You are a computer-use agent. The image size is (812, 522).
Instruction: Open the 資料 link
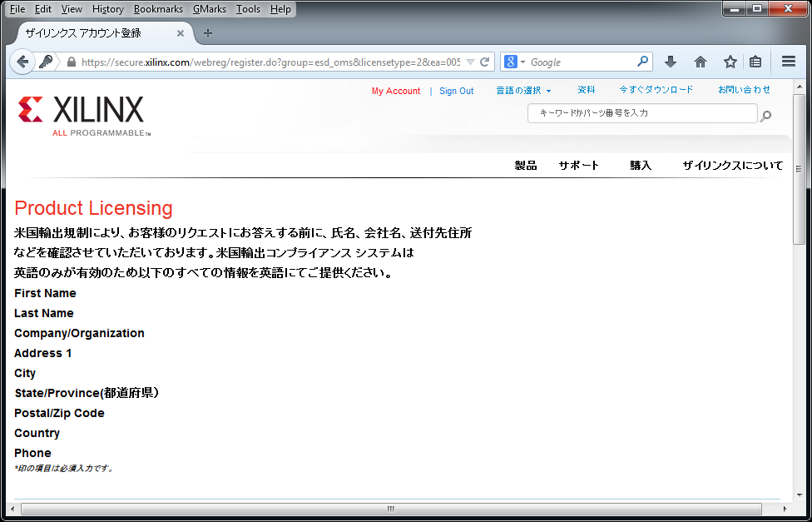click(587, 90)
